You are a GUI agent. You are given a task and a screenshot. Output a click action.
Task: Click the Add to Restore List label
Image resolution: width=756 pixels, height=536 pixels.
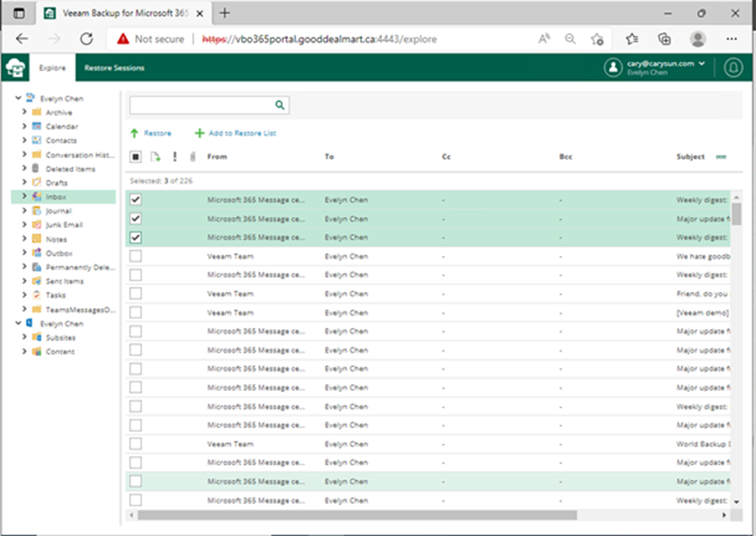(242, 133)
